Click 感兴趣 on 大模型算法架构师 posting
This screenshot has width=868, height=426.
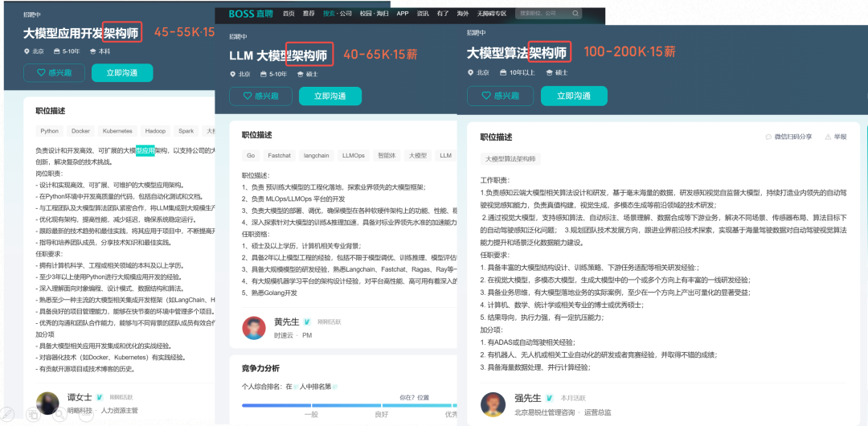(501, 96)
